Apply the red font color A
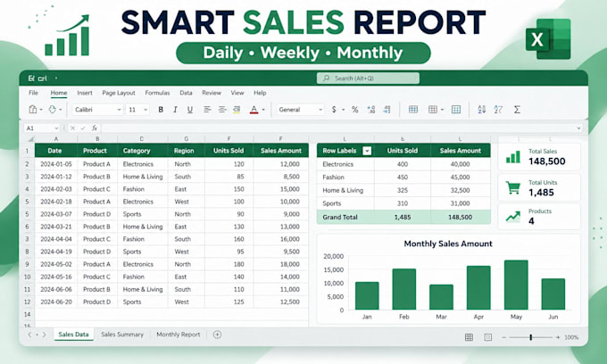607x364 pixels. [x=254, y=110]
